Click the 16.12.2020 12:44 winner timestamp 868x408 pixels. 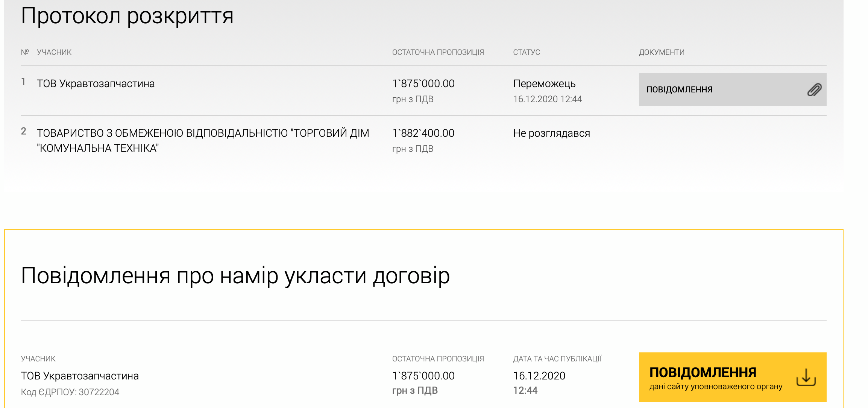click(x=547, y=99)
